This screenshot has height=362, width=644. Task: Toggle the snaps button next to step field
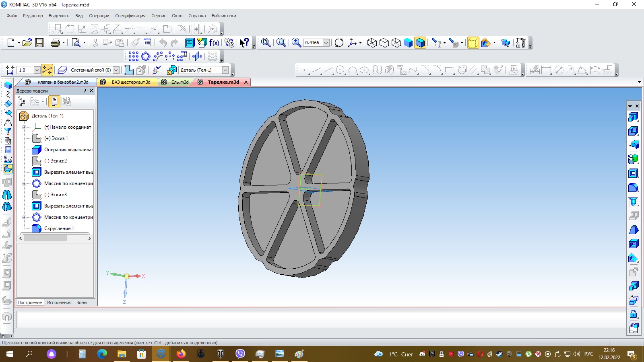coord(47,70)
